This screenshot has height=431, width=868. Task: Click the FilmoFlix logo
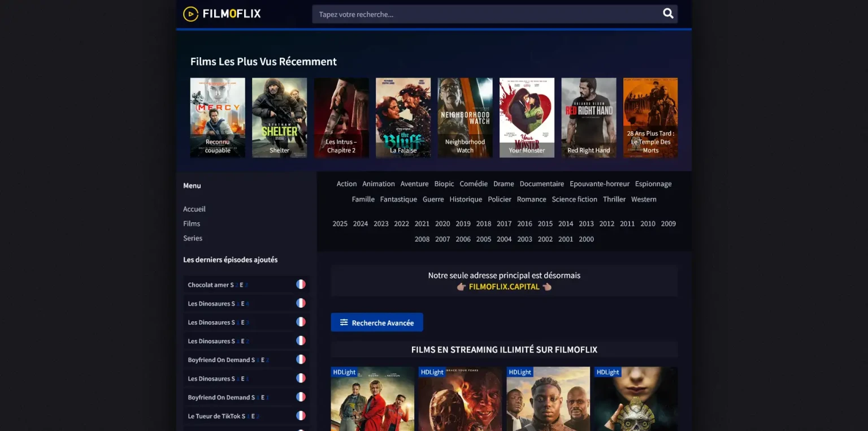click(x=222, y=14)
